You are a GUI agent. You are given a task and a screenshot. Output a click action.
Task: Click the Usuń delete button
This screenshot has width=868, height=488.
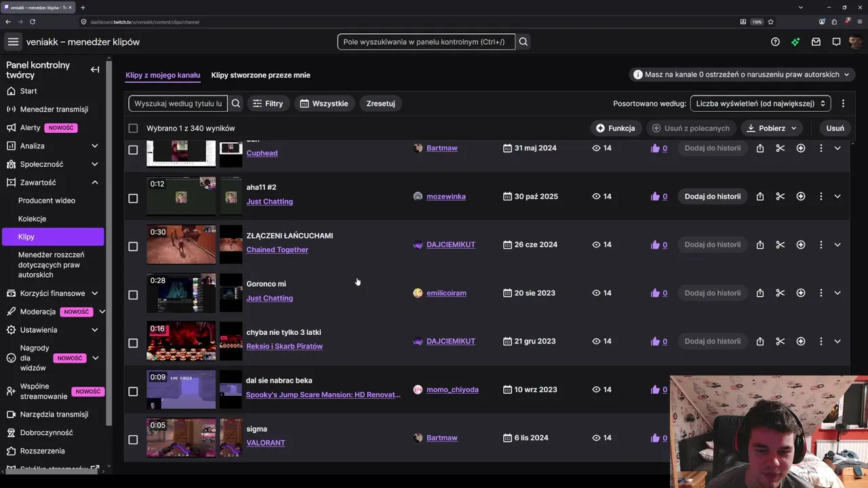pyautogui.click(x=835, y=128)
